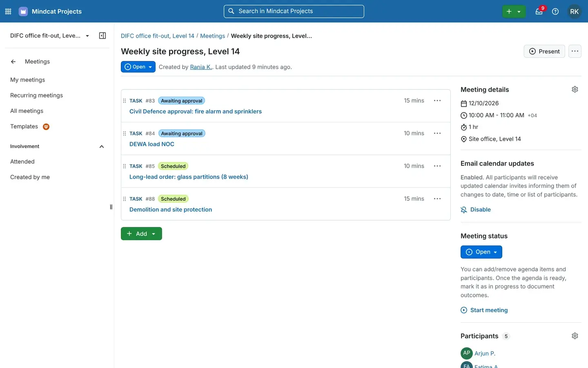Screen dimensions: 588x368
Task: Click the Present button
Action: click(544, 51)
